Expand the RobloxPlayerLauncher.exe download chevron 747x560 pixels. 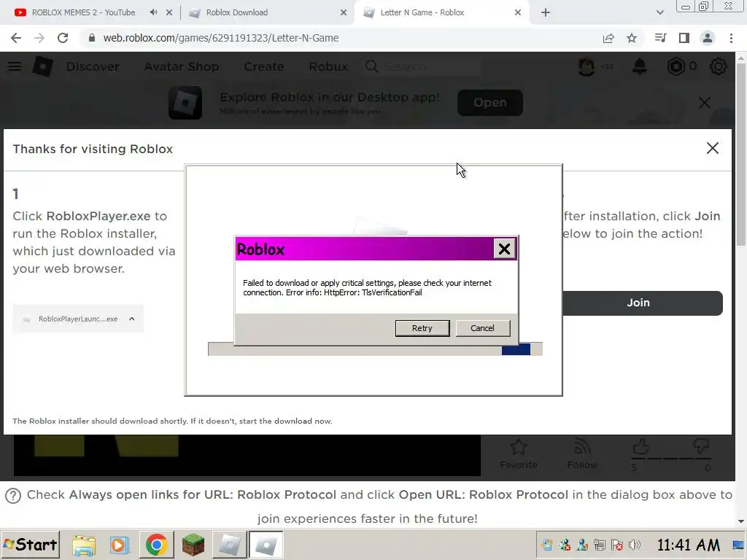coord(131,319)
